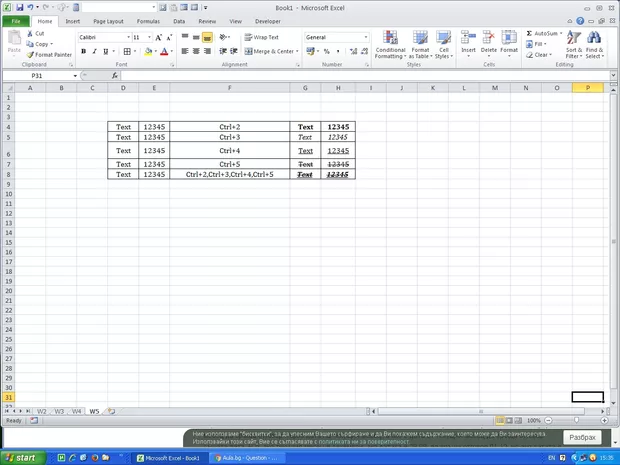The width and height of the screenshot is (620, 465).
Task: Click the AutoSum sigma icon
Action: point(530,33)
